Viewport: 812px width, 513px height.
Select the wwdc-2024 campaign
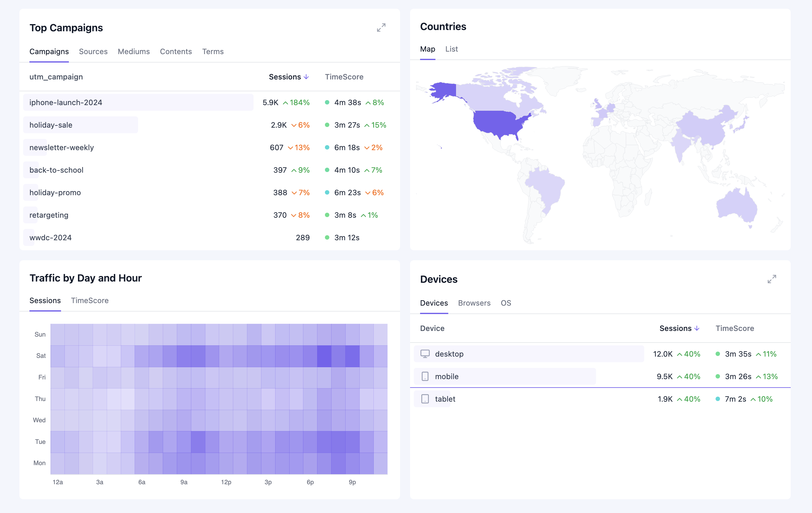[209, 238]
